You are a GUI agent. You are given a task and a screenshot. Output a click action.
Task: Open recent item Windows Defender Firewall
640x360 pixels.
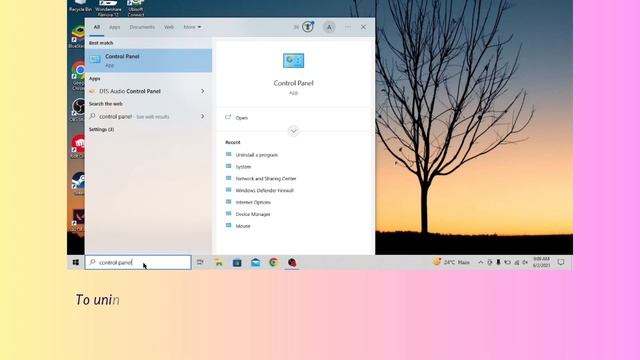click(264, 191)
